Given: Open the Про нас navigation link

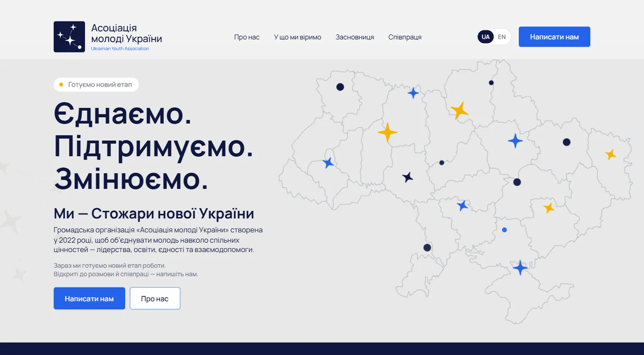Looking at the screenshot, I should click(x=247, y=37).
